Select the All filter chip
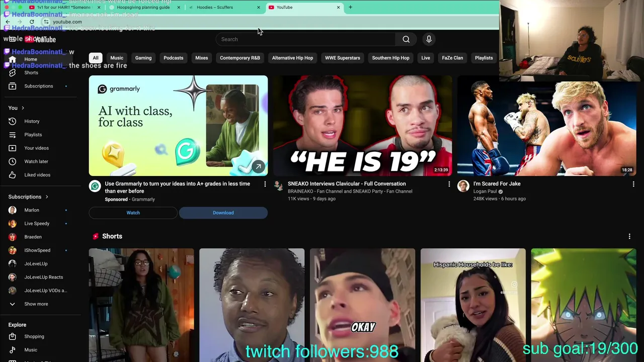The image size is (644, 362). pyautogui.click(x=96, y=58)
